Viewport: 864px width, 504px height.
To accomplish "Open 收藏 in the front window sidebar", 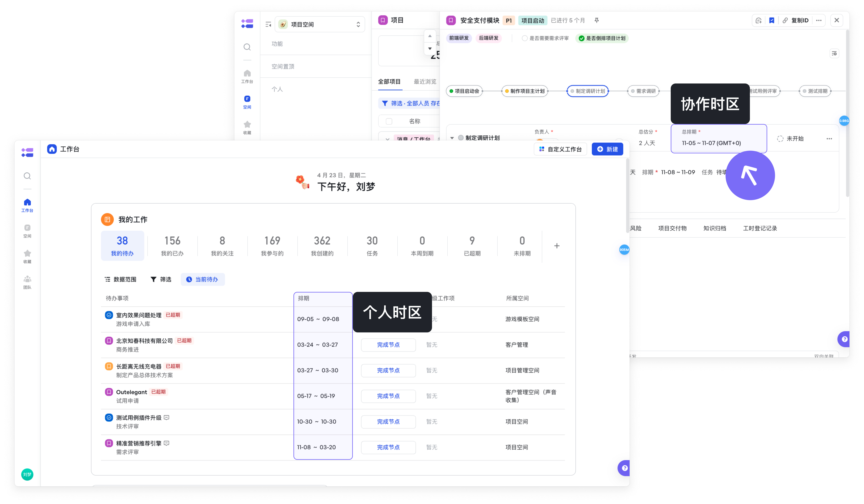I will [27, 257].
